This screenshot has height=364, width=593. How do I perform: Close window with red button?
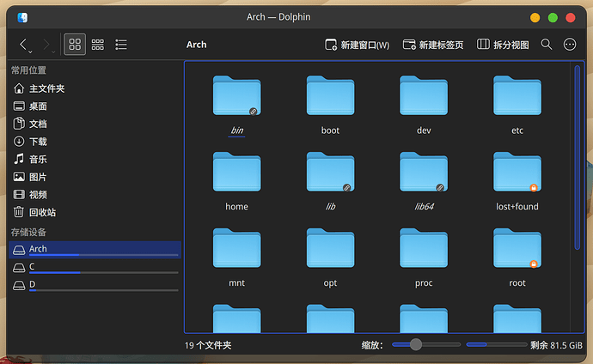click(571, 17)
